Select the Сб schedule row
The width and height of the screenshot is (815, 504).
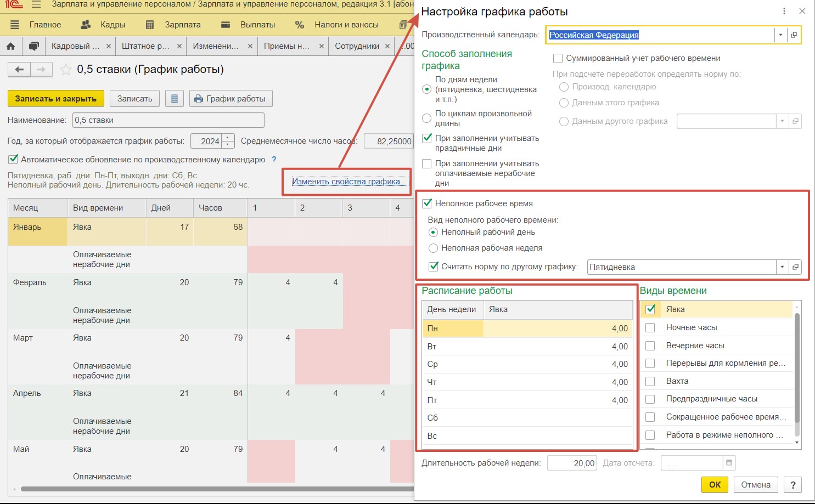527,418
